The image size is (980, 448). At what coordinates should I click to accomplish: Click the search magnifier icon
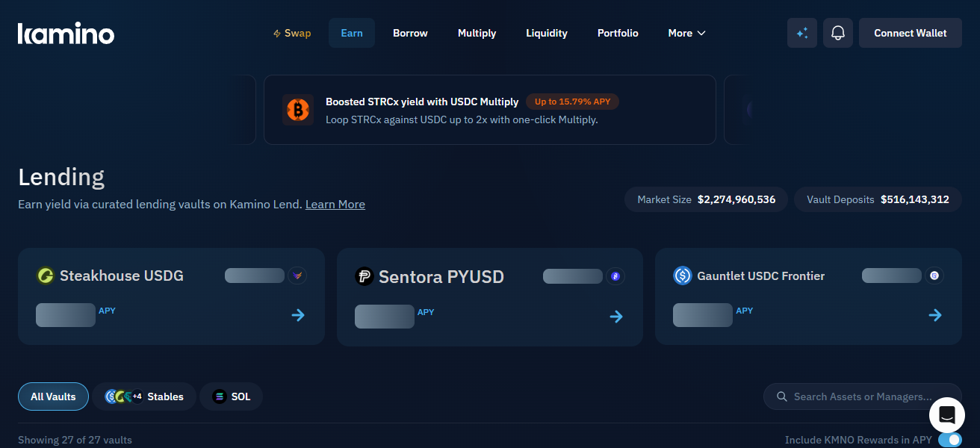pyautogui.click(x=782, y=396)
